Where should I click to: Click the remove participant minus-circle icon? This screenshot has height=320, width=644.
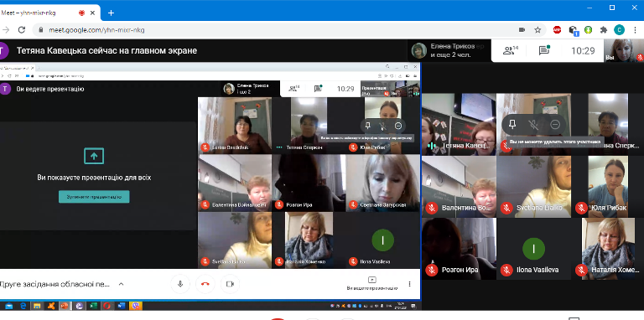(555, 124)
